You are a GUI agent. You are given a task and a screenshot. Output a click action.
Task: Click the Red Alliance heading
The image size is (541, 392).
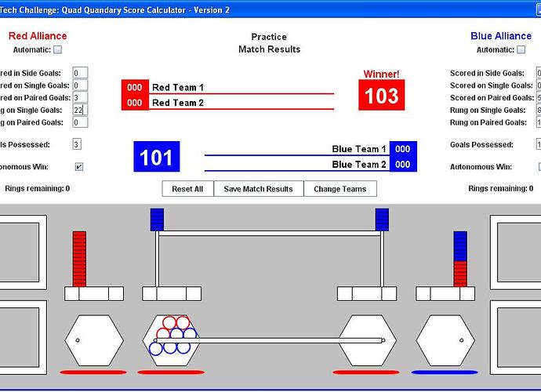coord(38,36)
